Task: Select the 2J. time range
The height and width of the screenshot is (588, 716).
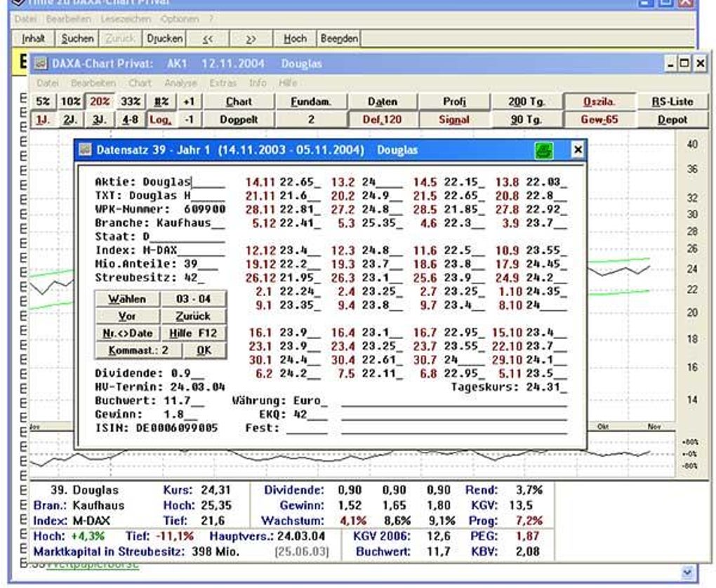Action: (71, 119)
